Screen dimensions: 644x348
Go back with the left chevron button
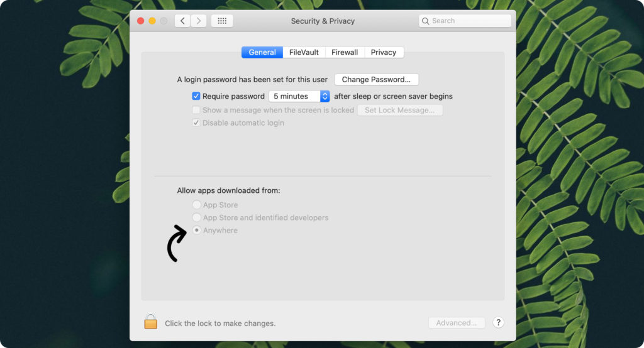click(182, 21)
